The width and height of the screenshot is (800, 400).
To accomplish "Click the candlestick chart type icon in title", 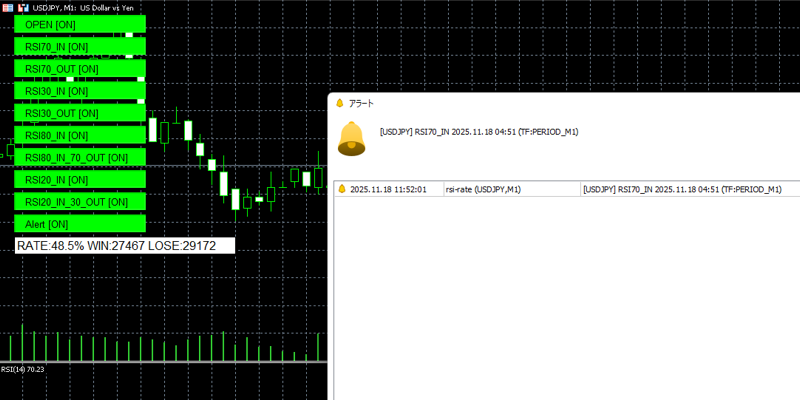I will [22, 7].
